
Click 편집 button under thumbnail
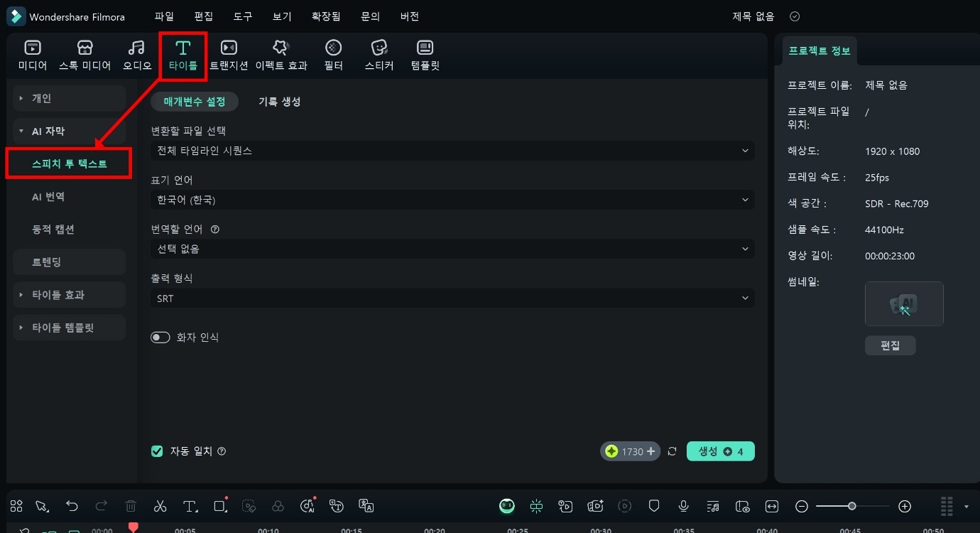(890, 345)
